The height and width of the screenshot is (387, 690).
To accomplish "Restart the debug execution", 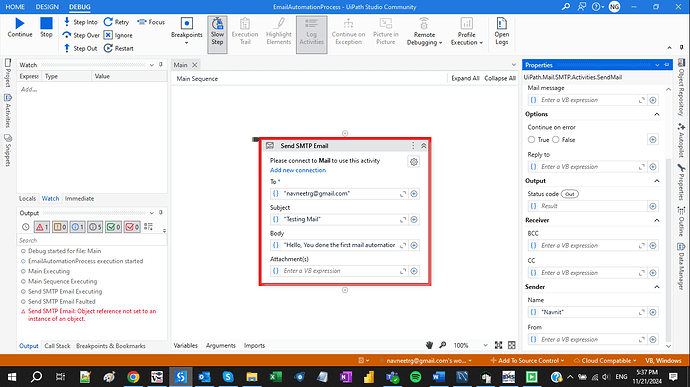I will [x=118, y=48].
